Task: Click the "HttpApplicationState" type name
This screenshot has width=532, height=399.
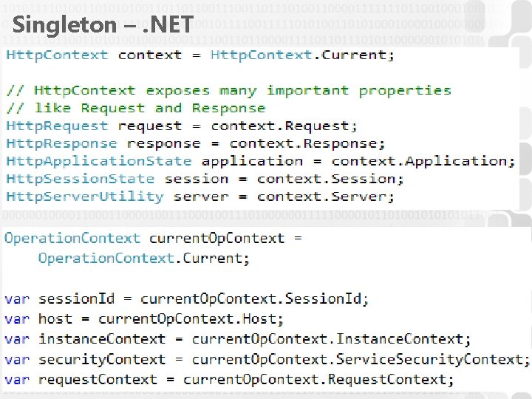Action: [98, 161]
